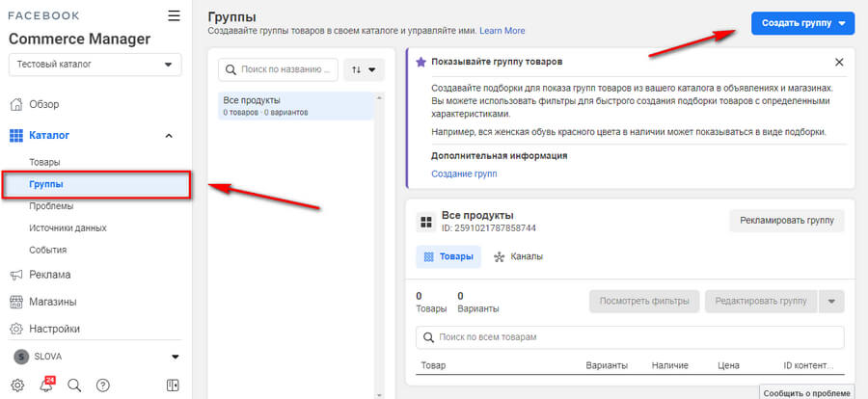Close the group tips banner
This screenshot has height=399, width=868.
839,62
